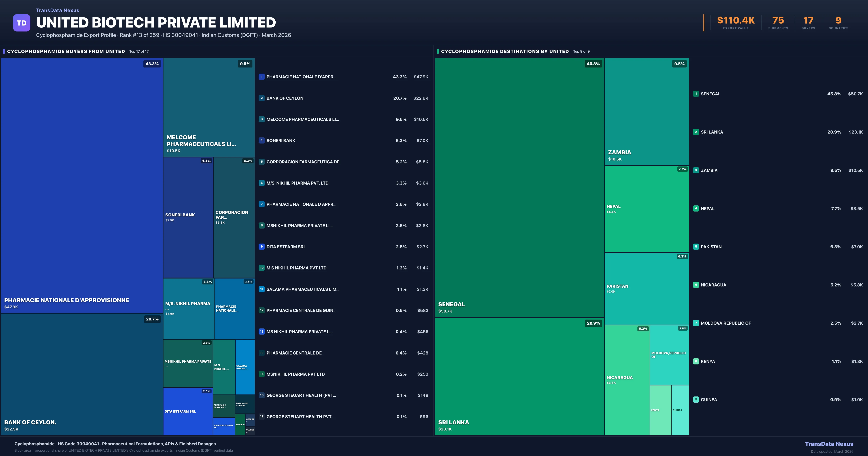The width and height of the screenshot is (868, 456).
Task: Click rank badge 9 next to DITA ESTFARM SRL
Action: click(x=261, y=247)
